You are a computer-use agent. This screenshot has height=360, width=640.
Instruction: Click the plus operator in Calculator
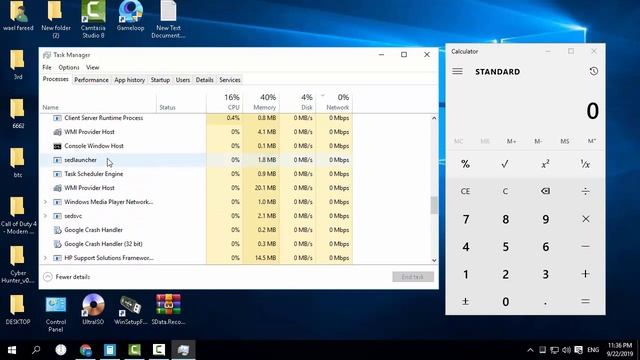[585, 274]
